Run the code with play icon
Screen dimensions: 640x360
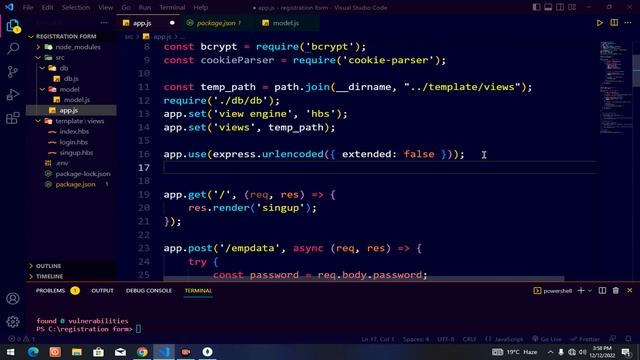pyautogui.click(x=599, y=23)
